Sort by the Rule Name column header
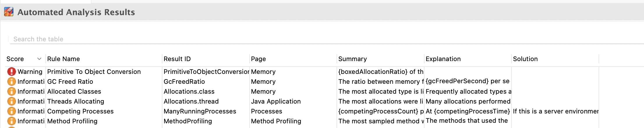Viewport: 644px width, 128px height. pos(63,59)
